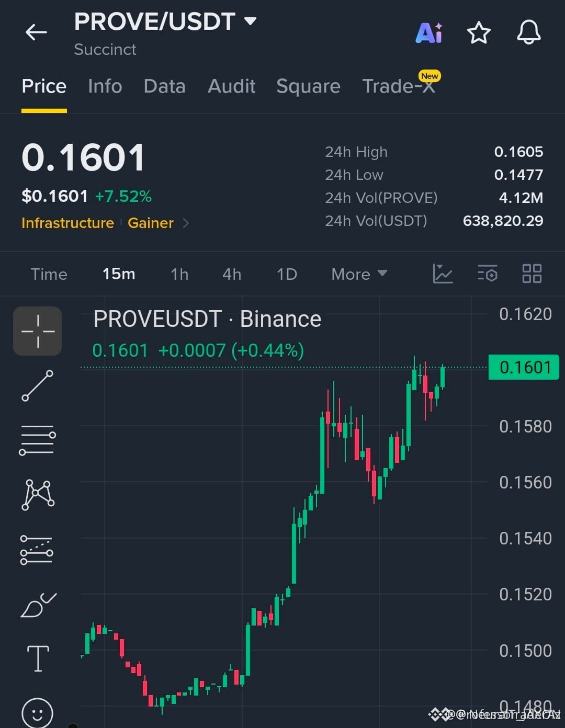Add PROVE/USDT to favorites with star

point(479,33)
